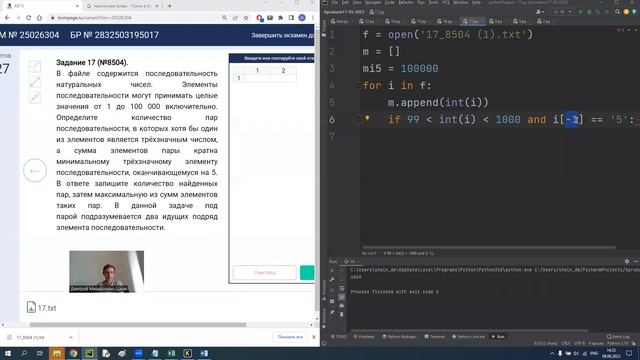
Task: Click the print icon in Run panel
Action: point(342,305)
